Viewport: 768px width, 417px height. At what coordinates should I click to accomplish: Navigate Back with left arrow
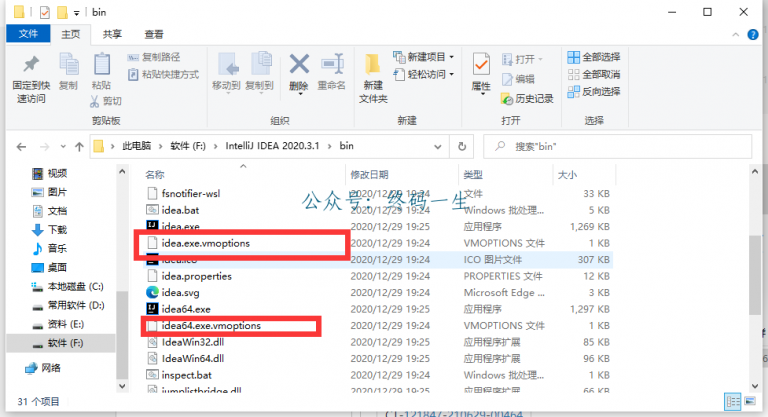tap(21, 147)
